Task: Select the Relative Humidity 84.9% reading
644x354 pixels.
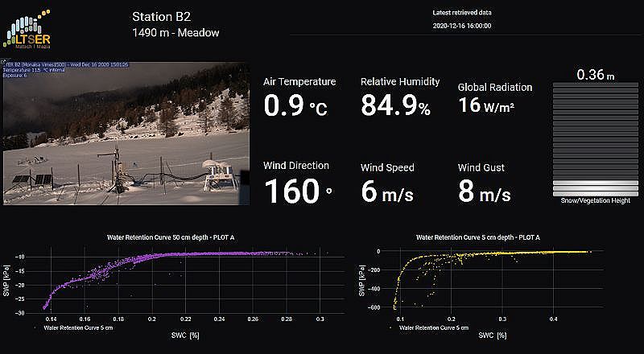Action: tap(395, 105)
